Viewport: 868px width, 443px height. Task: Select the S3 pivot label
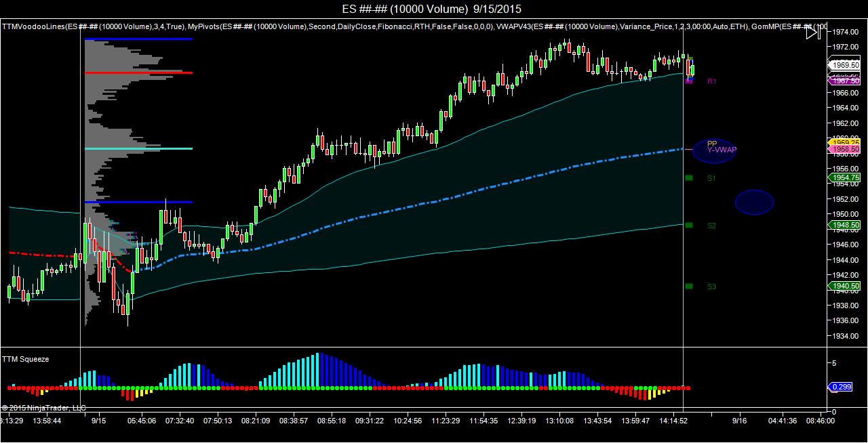click(x=711, y=287)
